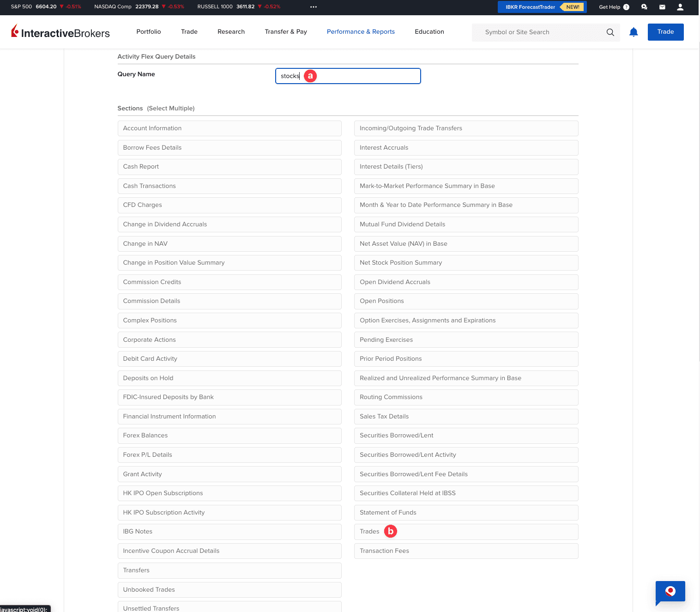
Task: Select the Corporate Actions section
Action: [229, 340]
